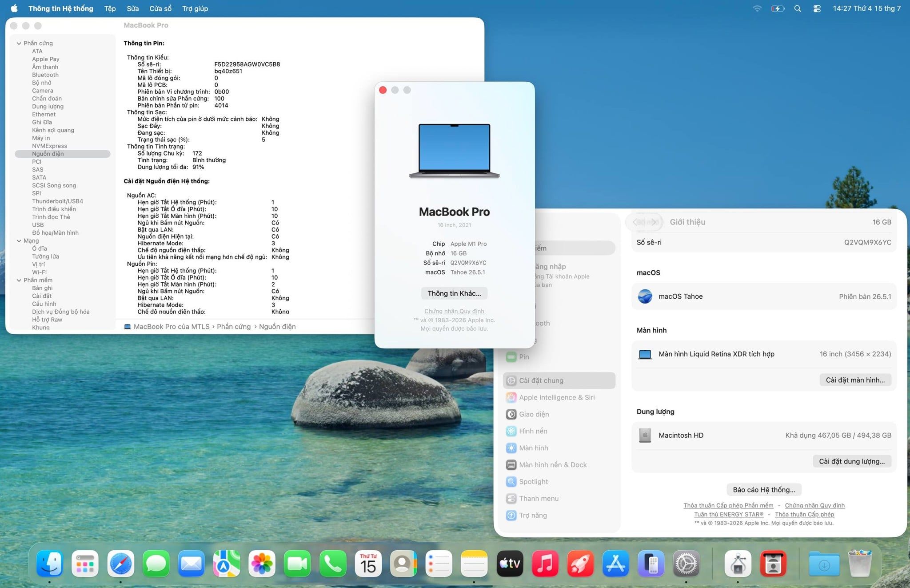Open System Settings gear icon in Dock

click(x=686, y=564)
